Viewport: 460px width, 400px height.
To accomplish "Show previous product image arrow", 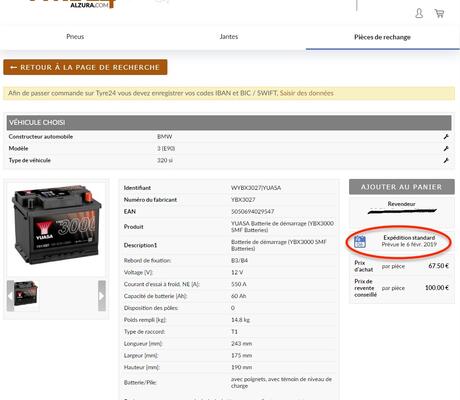I will (10, 296).
